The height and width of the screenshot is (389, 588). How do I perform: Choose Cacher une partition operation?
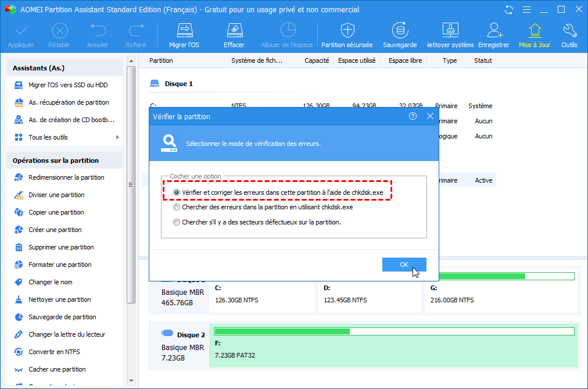pos(50,369)
